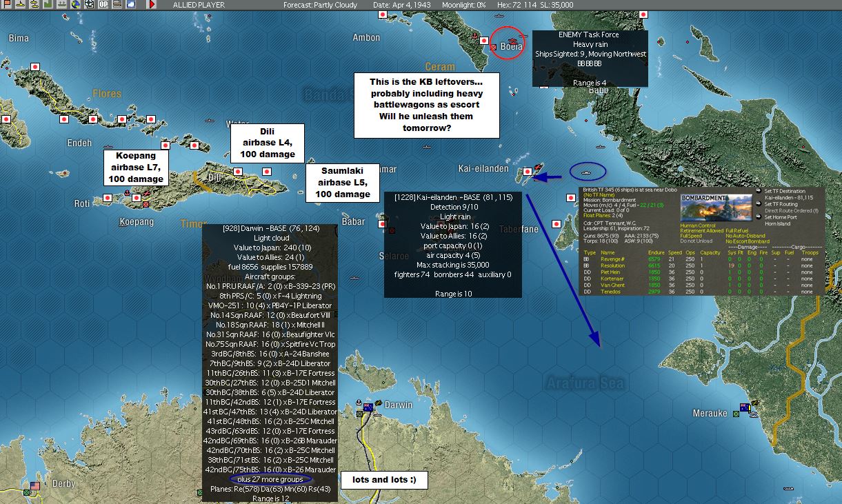The image size is (842, 504).
Task: Select the Kai-eilanden base flag icon
Action: tap(528, 171)
